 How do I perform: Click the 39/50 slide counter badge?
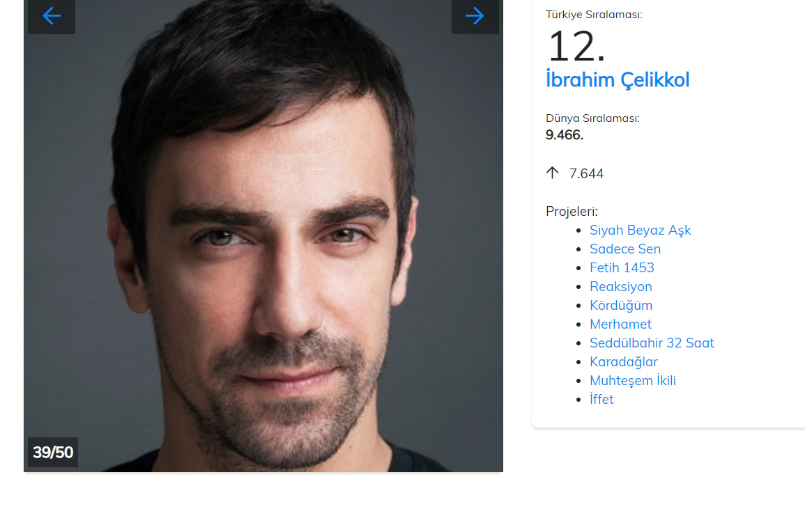pos(53,453)
